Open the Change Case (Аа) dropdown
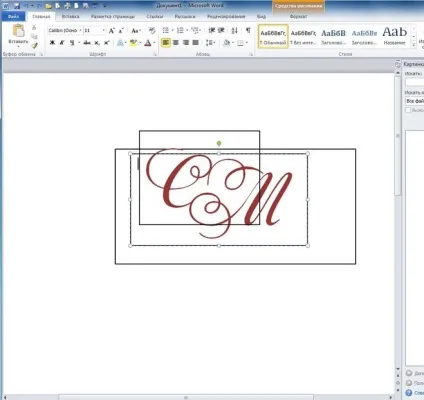The image size is (424, 400). pos(136,31)
